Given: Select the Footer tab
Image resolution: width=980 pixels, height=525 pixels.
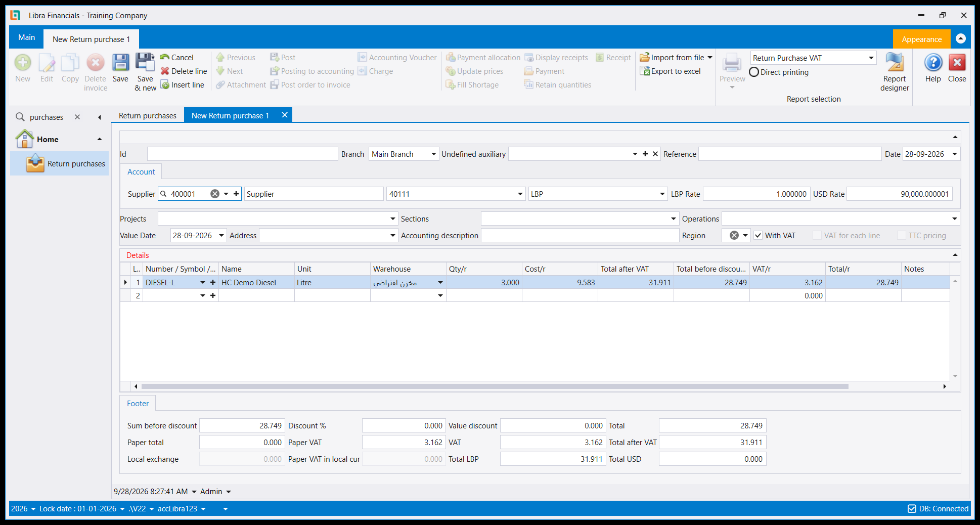Looking at the screenshot, I should point(138,403).
